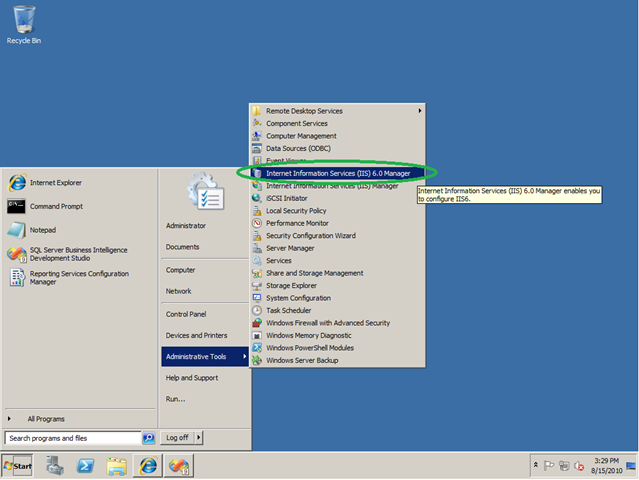The height and width of the screenshot is (480, 639).
Task: Open the SQL Server BI Studio taskbar button
Action: 178,466
